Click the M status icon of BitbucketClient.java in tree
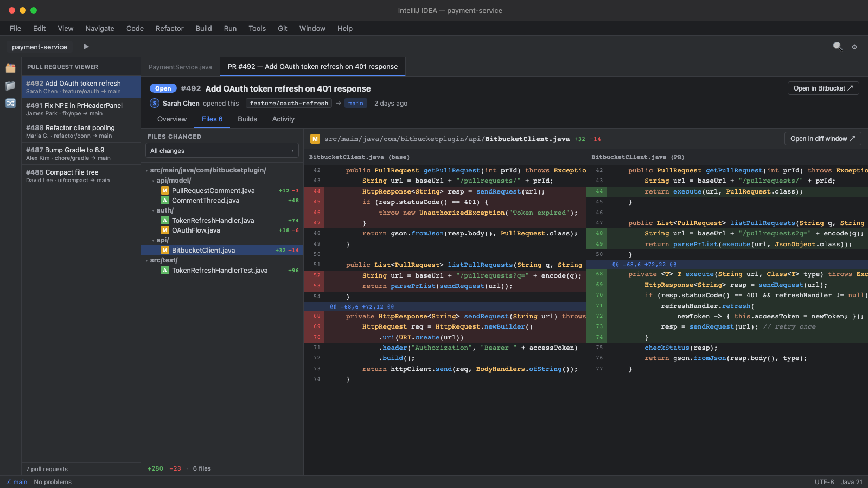 click(x=165, y=250)
